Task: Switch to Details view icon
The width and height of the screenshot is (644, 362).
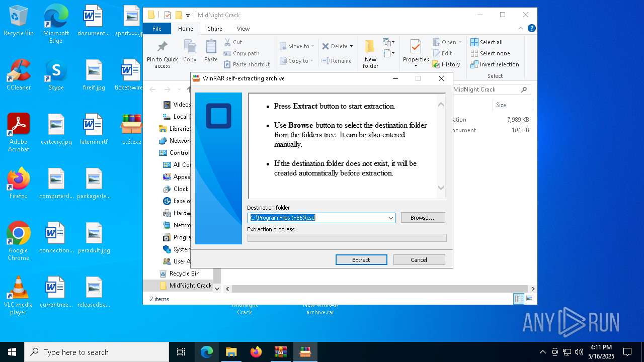Action: [519, 299]
